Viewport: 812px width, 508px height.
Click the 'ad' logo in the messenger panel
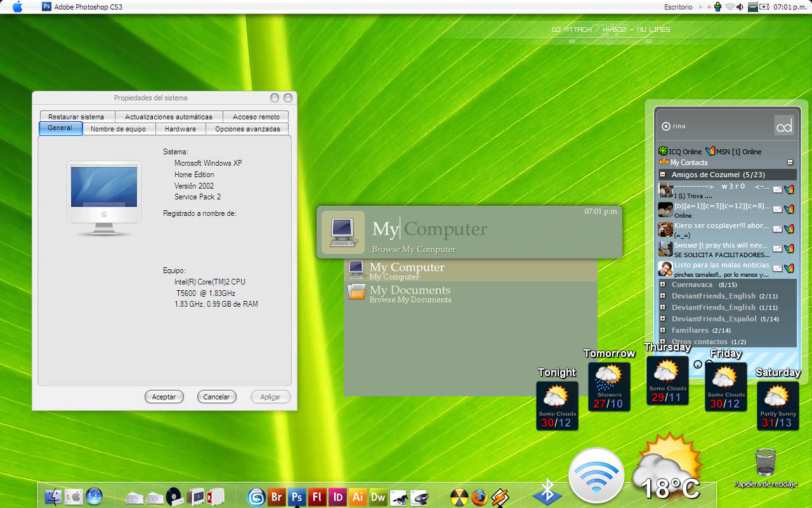tap(784, 125)
